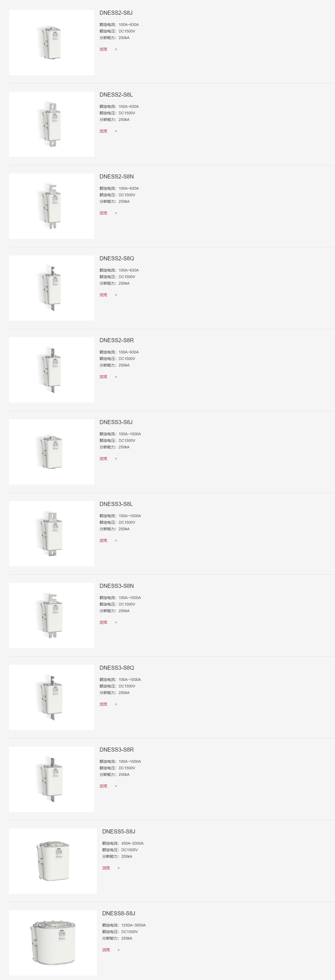Viewport: 335px width, 980px height.
Task: Click the DNESS2-S8J title link
Action: pos(116,13)
